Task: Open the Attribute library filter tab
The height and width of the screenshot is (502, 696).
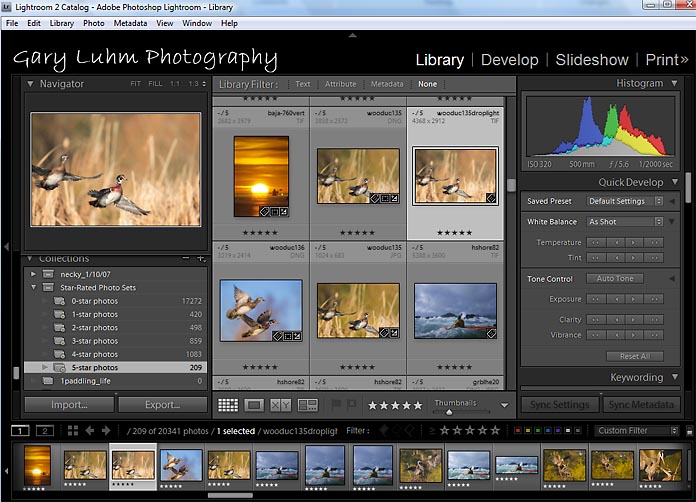Action: [x=340, y=84]
